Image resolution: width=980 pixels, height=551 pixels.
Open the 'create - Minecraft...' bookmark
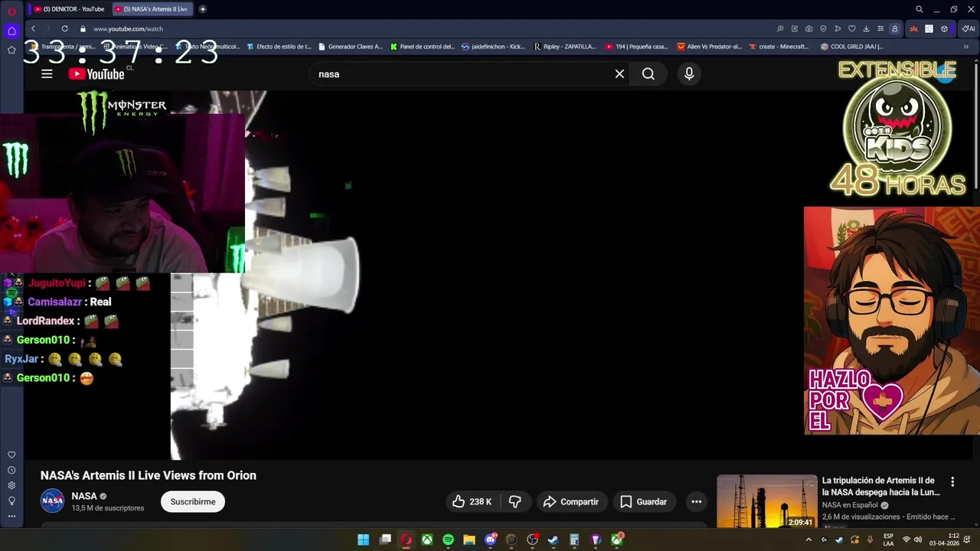(779, 47)
